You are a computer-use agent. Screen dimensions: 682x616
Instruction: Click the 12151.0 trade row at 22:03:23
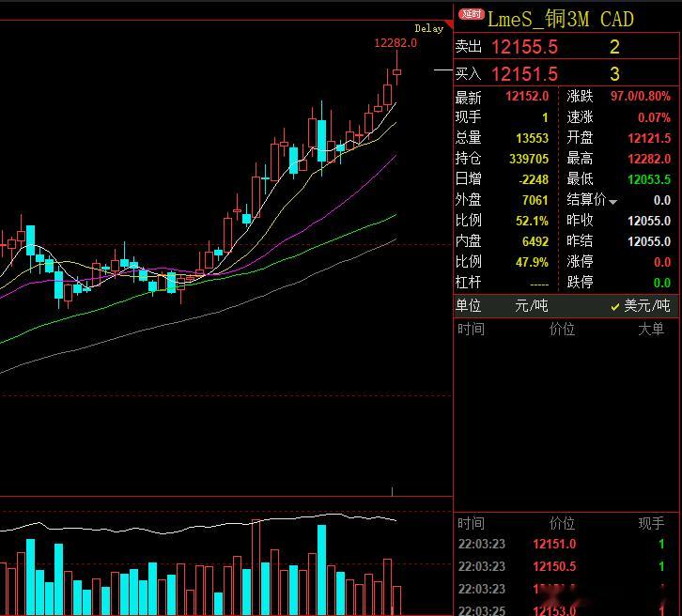tap(561, 544)
